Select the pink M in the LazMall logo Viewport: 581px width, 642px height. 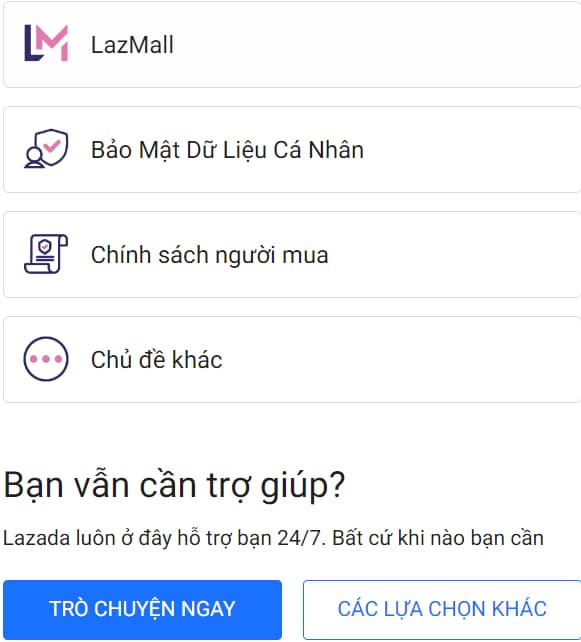click(52, 42)
